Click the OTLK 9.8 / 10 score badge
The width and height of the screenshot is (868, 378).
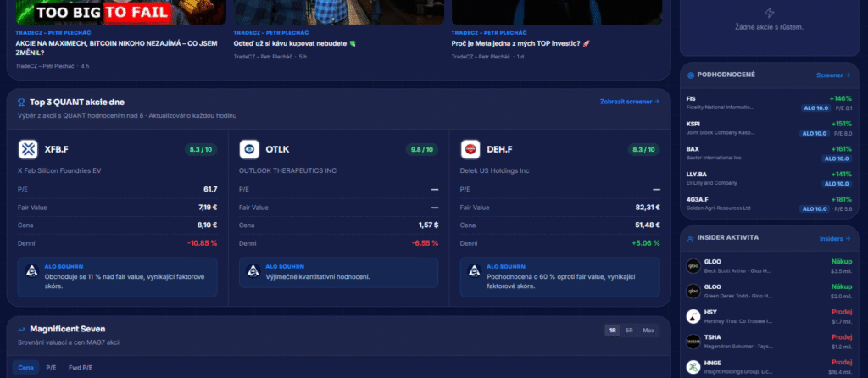[x=422, y=149]
